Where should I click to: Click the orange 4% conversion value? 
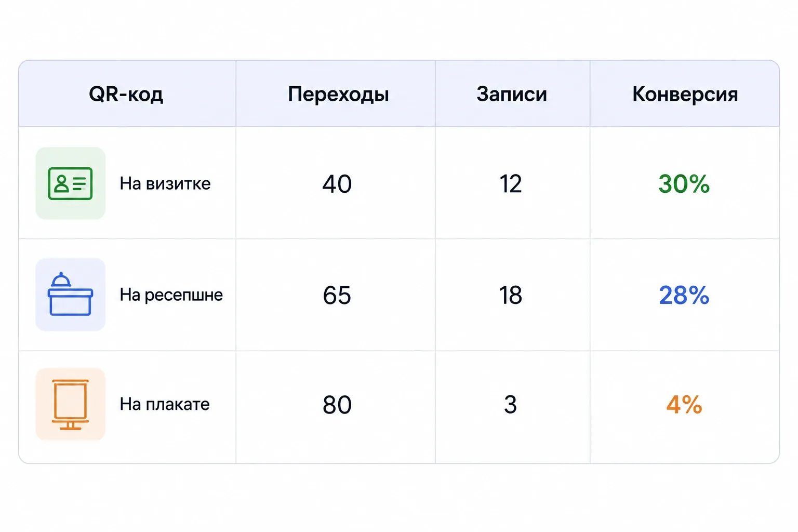coord(684,405)
